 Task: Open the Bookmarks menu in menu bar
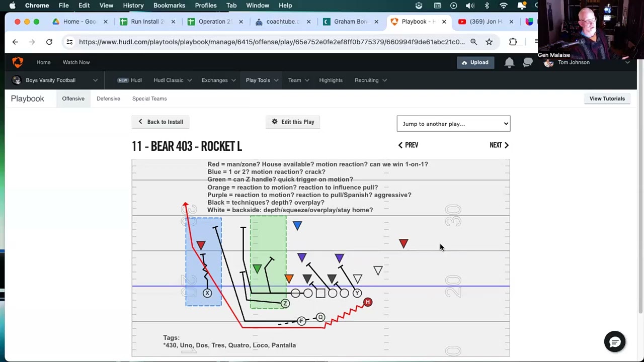[169, 6]
